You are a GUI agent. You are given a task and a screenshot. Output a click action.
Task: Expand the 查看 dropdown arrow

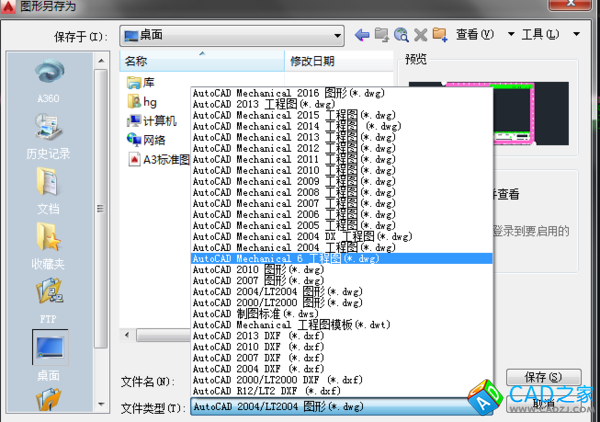pyautogui.click(x=511, y=34)
